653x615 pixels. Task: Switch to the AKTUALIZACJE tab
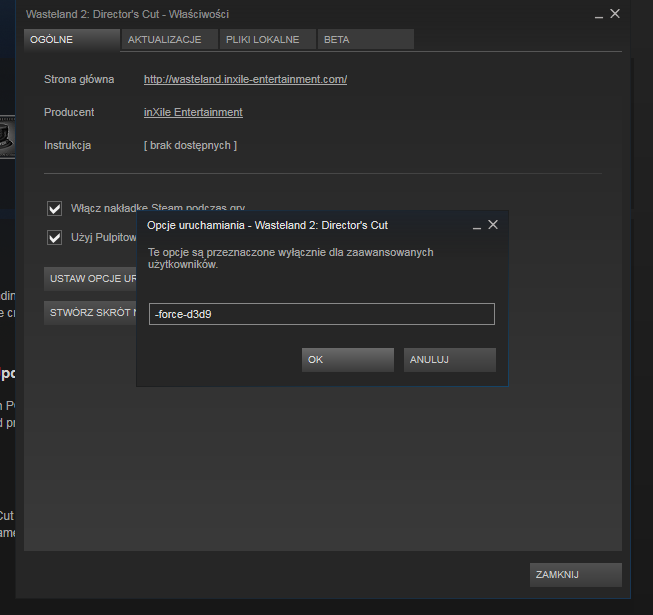(165, 40)
